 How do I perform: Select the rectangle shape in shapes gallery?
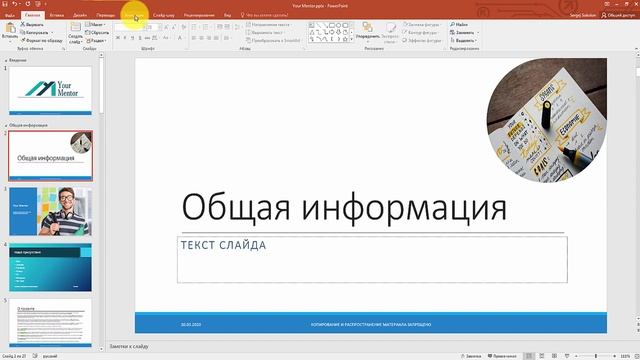332,25
